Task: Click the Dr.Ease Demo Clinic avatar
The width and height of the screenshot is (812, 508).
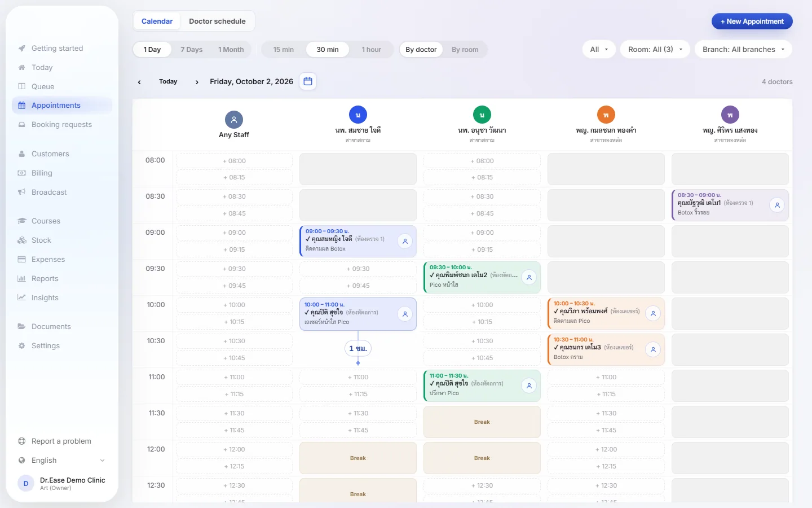Action: pyautogui.click(x=26, y=483)
